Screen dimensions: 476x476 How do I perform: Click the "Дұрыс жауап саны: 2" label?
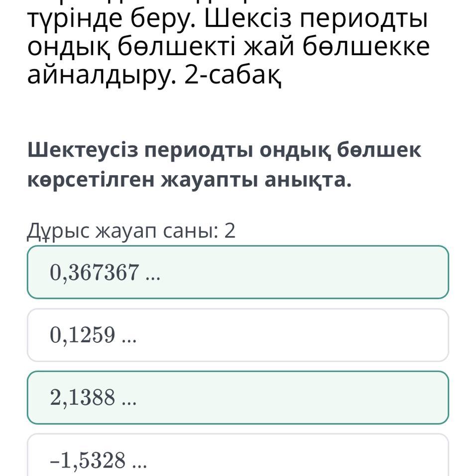(x=130, y=231)
